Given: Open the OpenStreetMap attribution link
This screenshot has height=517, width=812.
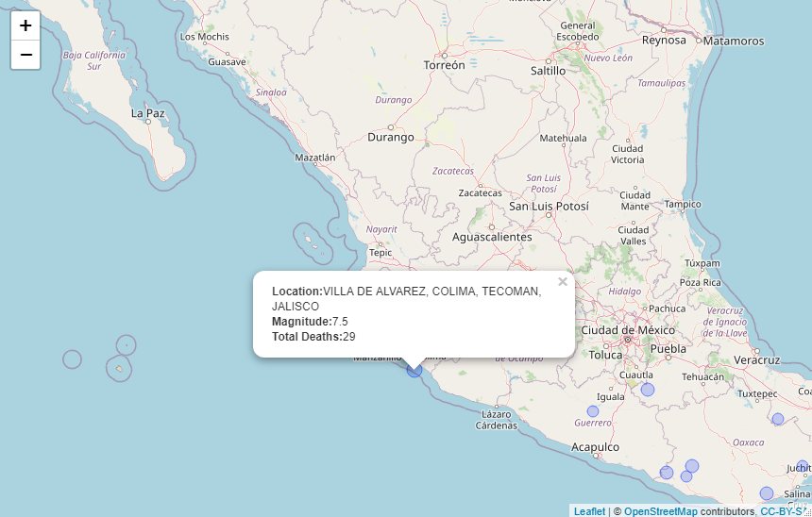Looking at the screenshot, I should (660, 511).
